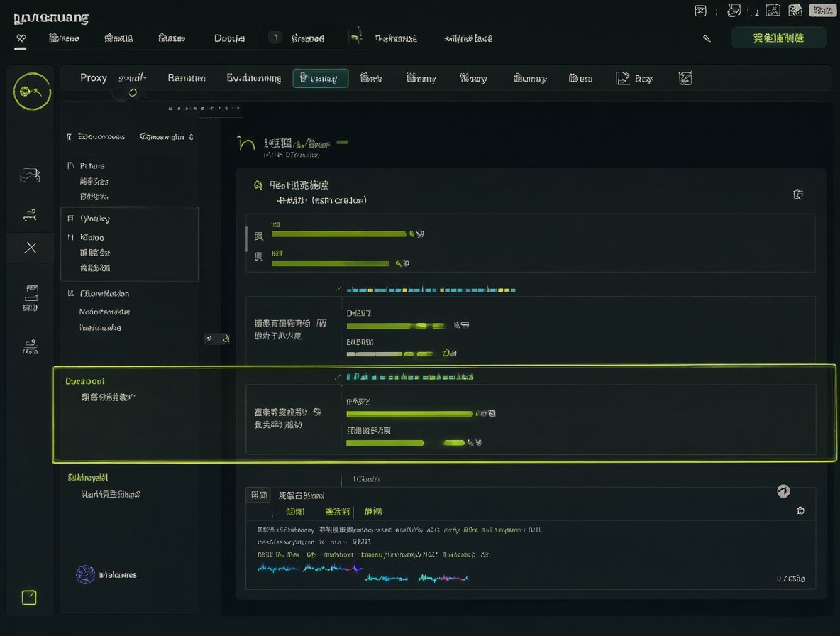840x636 pixels.
Task: Click the Ekaidomoes header in tree panel
Action: [101, 136]
